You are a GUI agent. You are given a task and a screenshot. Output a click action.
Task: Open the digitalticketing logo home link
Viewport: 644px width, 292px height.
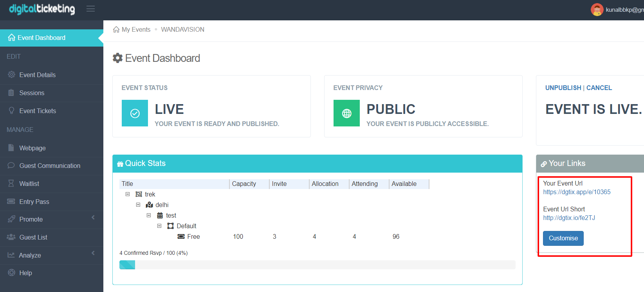[x=42, y=9]
